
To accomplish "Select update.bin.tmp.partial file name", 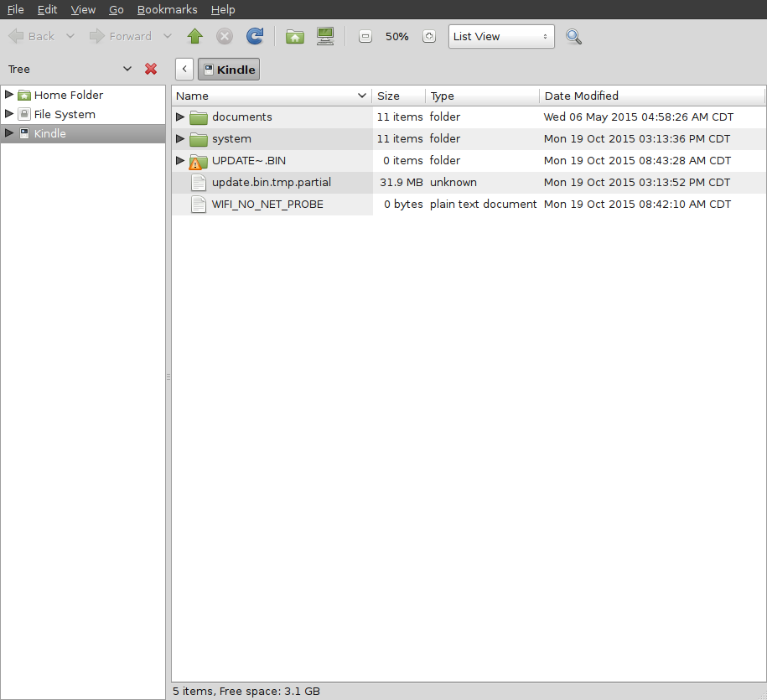I will coord(272,183).
